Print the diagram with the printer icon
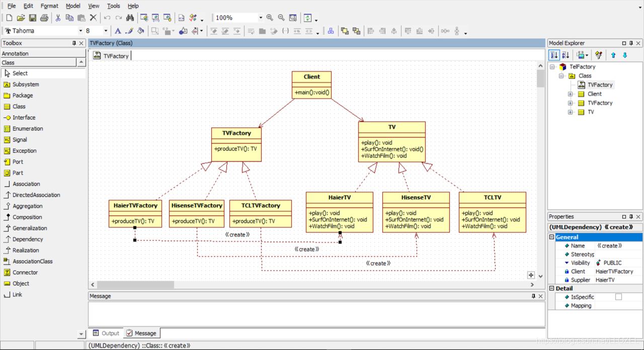Screen dimensions: 644x350 tap(44, 18)
